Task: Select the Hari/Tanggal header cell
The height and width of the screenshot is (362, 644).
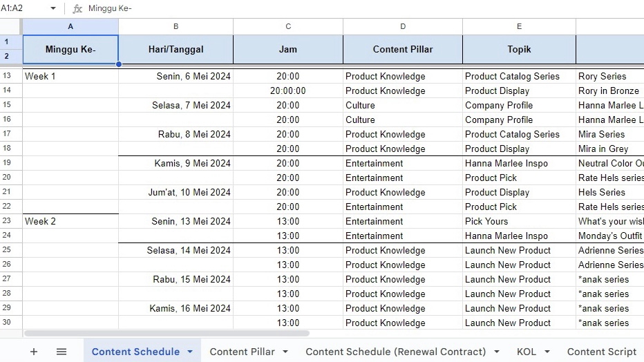Action: (176, 49)
